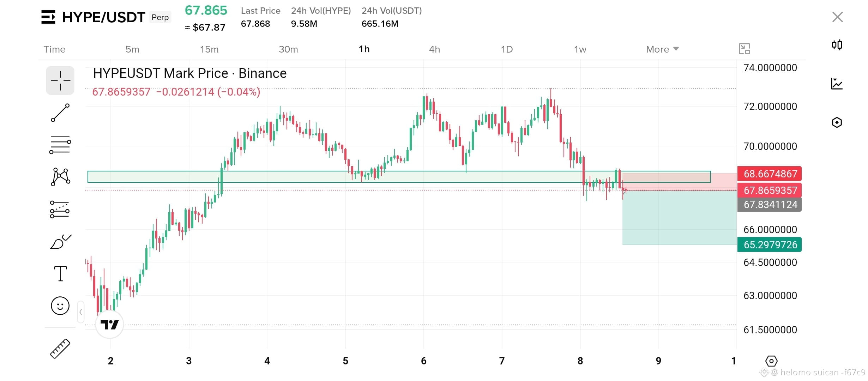The height and width of the screenshot is (381, 868).
Task: Collapse the drawing toolbar arrow
Action: tap(81, 312)
